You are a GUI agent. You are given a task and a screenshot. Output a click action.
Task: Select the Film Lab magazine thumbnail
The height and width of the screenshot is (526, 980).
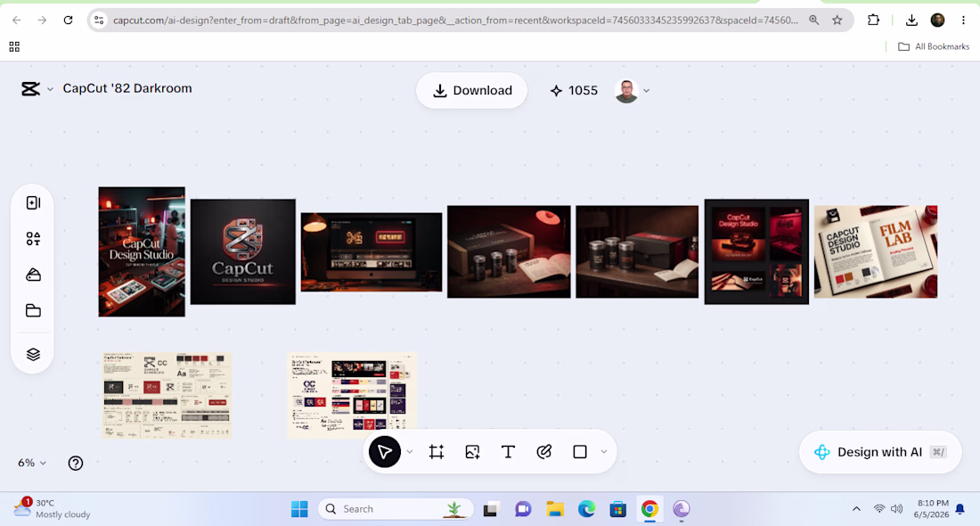coord(876,251)
